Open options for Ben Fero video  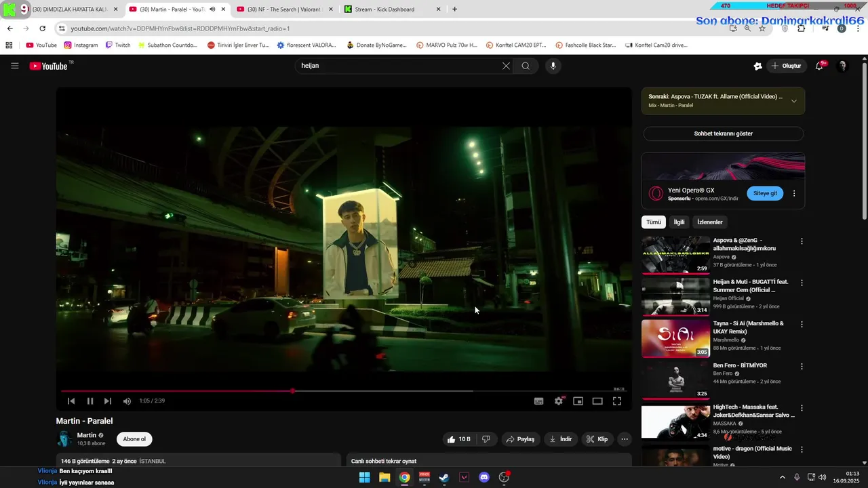point(802,366)
